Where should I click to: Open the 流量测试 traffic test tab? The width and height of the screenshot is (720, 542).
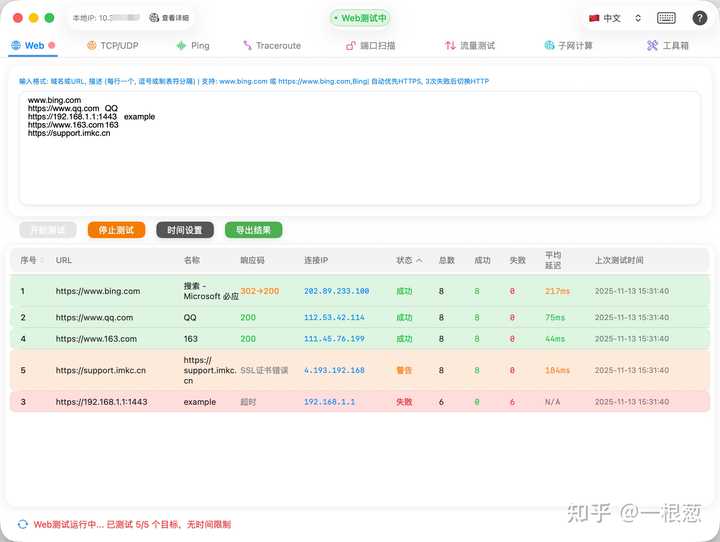pos(470,45)
